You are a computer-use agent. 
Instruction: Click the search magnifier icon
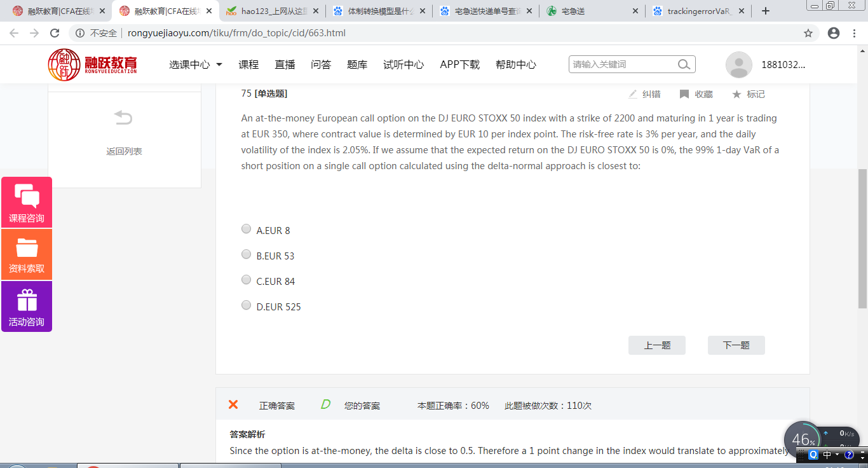click(x=684, y=64)
